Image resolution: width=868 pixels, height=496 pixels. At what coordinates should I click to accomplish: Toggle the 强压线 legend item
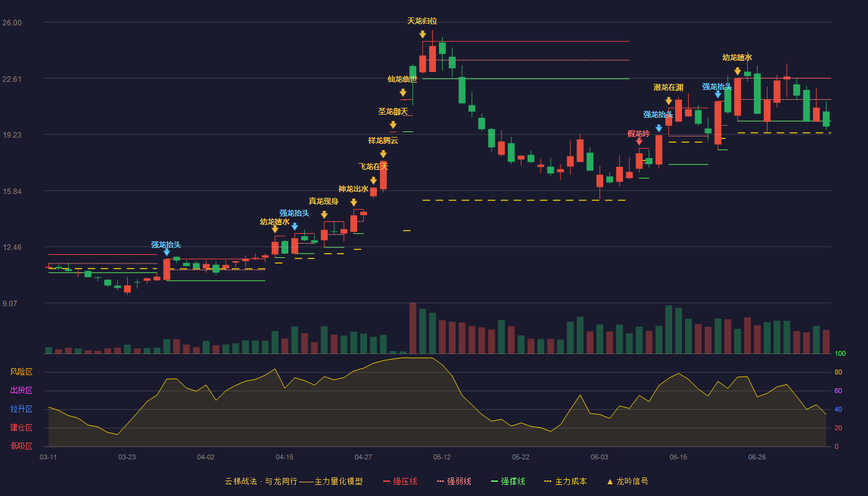(x=400, y=481)
